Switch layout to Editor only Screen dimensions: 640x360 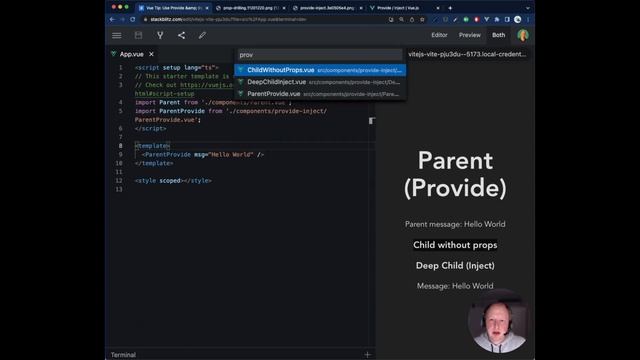pos(439,35)
